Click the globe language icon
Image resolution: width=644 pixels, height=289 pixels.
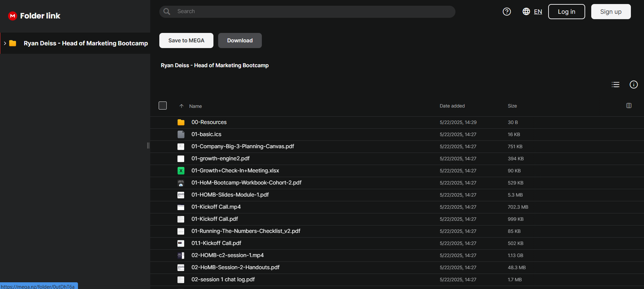[x=526, y=11]
